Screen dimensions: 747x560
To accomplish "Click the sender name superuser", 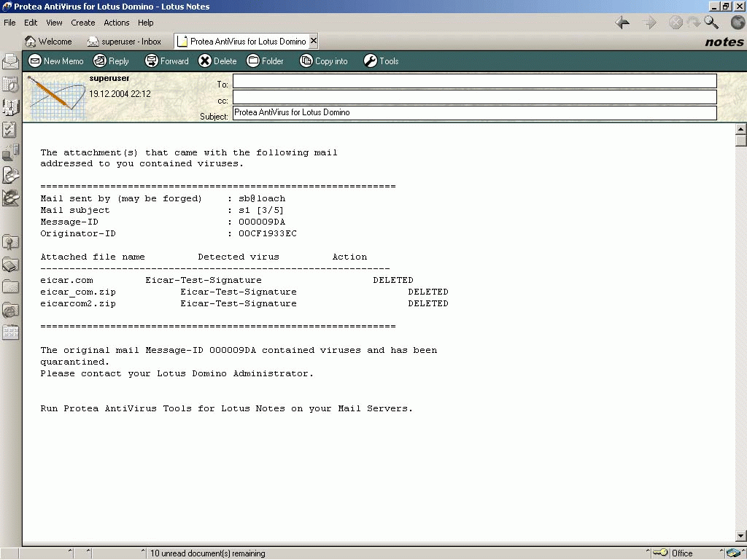I will (x=109, y=78).
